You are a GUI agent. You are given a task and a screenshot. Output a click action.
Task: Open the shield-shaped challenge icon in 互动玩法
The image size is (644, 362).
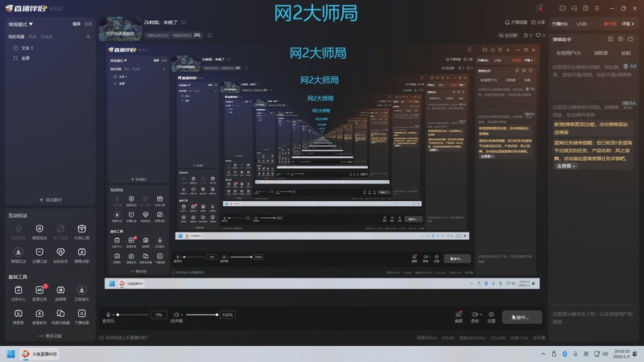(39, 232)
